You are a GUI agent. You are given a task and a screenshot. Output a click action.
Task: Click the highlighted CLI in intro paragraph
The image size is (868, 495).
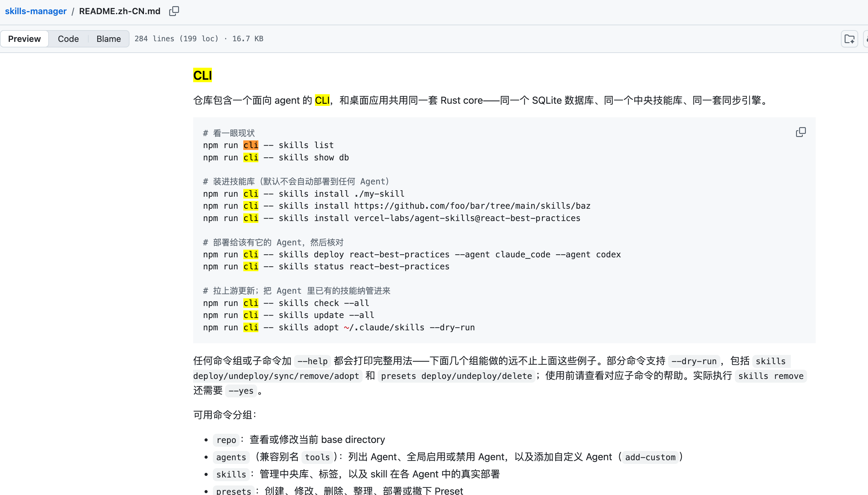tap(322, 100)
